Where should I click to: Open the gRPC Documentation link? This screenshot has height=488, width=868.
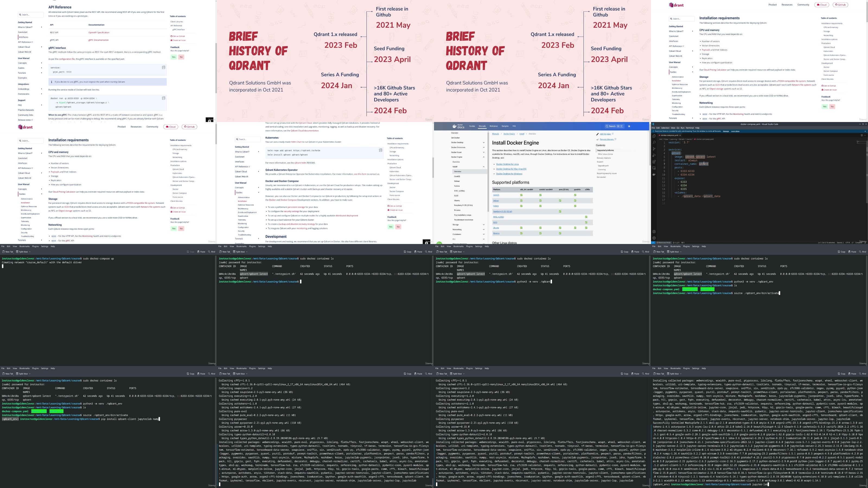[98, 40]
